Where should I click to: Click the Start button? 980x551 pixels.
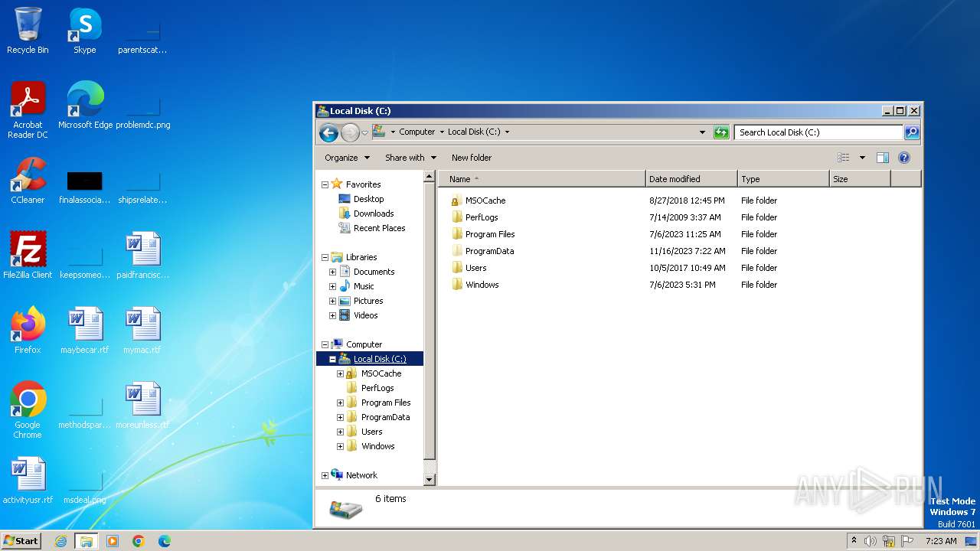pyautogui.click(x=21, y=541)
